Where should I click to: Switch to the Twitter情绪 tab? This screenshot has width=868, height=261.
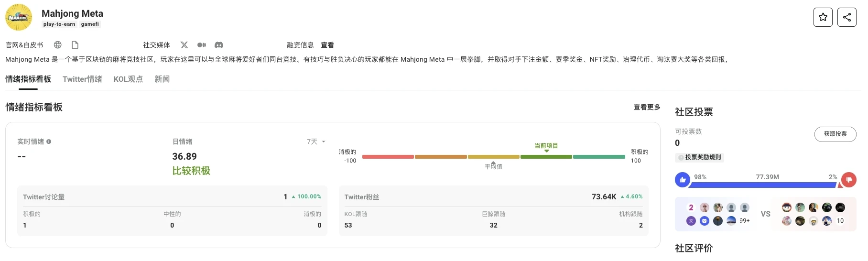click(82, 79)
